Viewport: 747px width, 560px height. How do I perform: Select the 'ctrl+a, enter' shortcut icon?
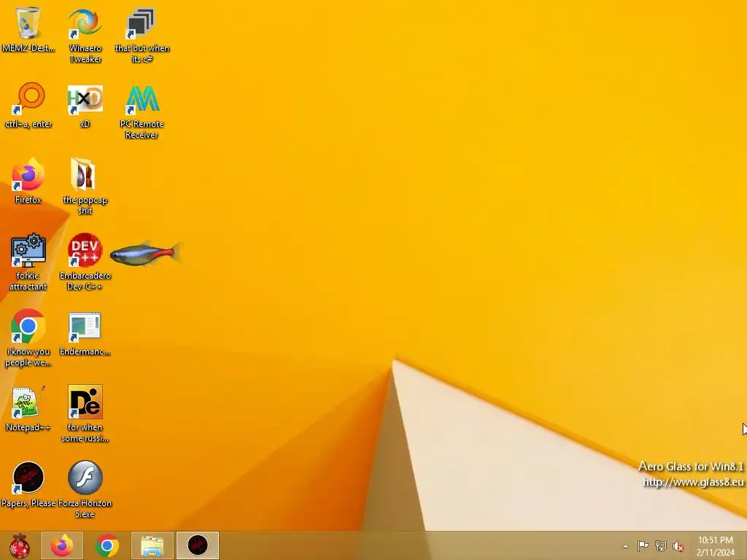[28, 106]
